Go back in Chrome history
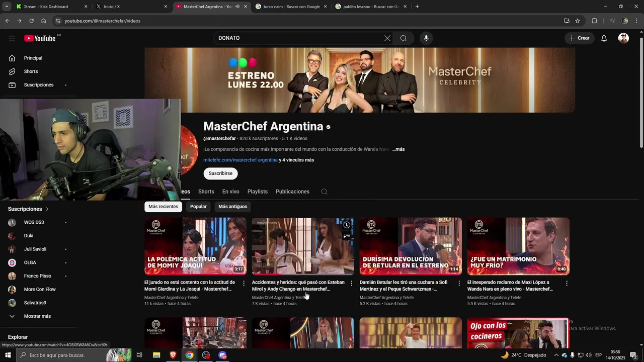 [7, 21]
